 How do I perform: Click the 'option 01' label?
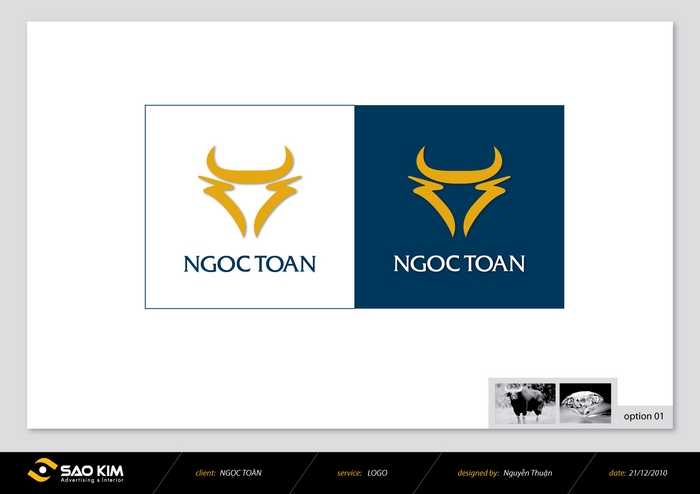point(643,415)
